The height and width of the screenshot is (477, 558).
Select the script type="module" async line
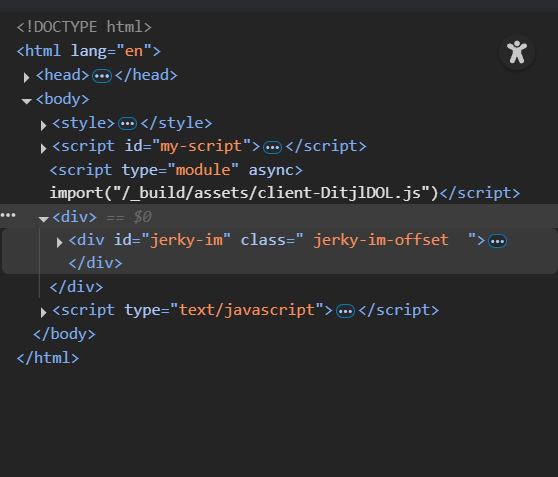pyautogui.click(x=176, y=170)
